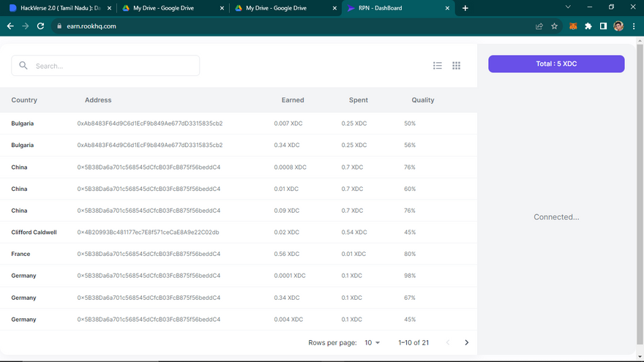Bookmark this page with star icon
This screenshot has width=644, height=362.
[x=555, y=26]
